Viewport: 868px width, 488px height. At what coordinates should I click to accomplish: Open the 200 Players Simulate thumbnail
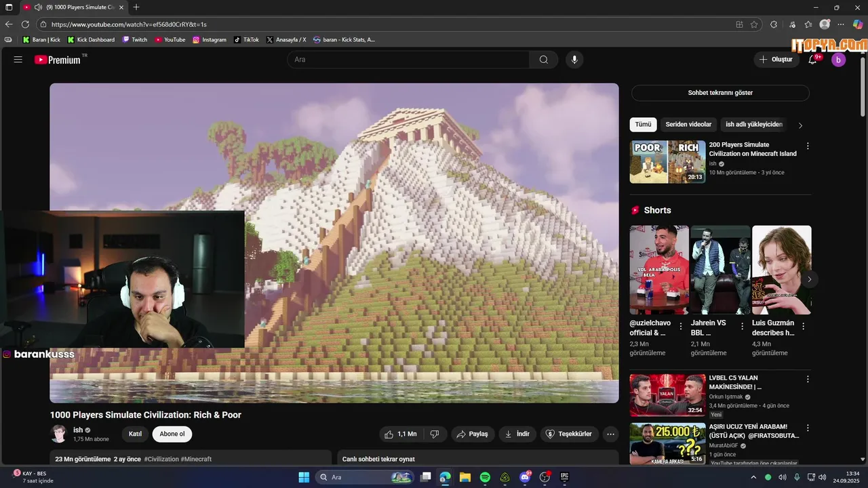(x=668, y=162)
